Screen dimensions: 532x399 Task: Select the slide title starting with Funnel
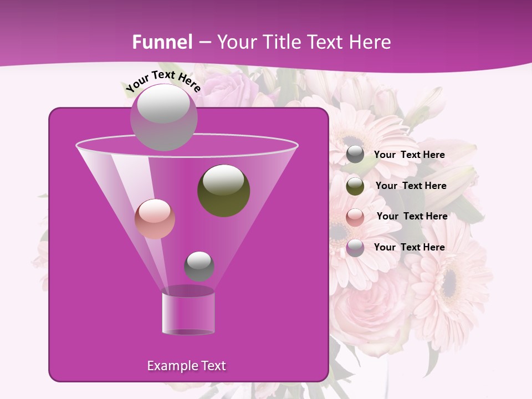tap(262, 42)
